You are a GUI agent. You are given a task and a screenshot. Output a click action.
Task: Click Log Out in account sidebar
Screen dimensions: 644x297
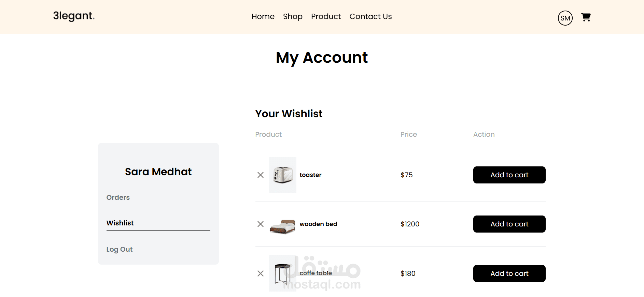tap(120, 249)
